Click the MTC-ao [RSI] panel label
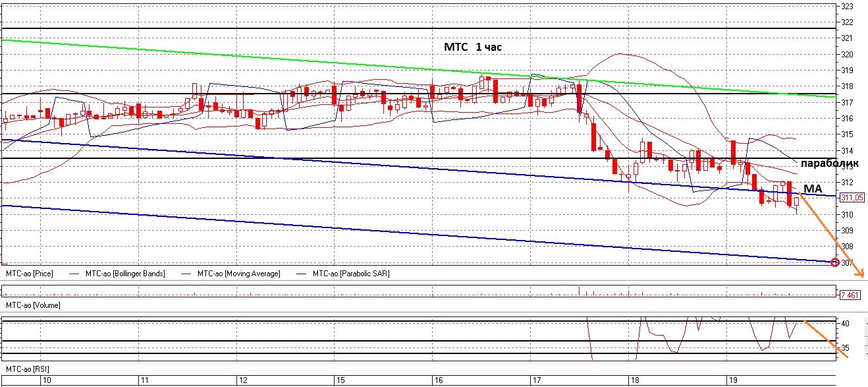 28,369
